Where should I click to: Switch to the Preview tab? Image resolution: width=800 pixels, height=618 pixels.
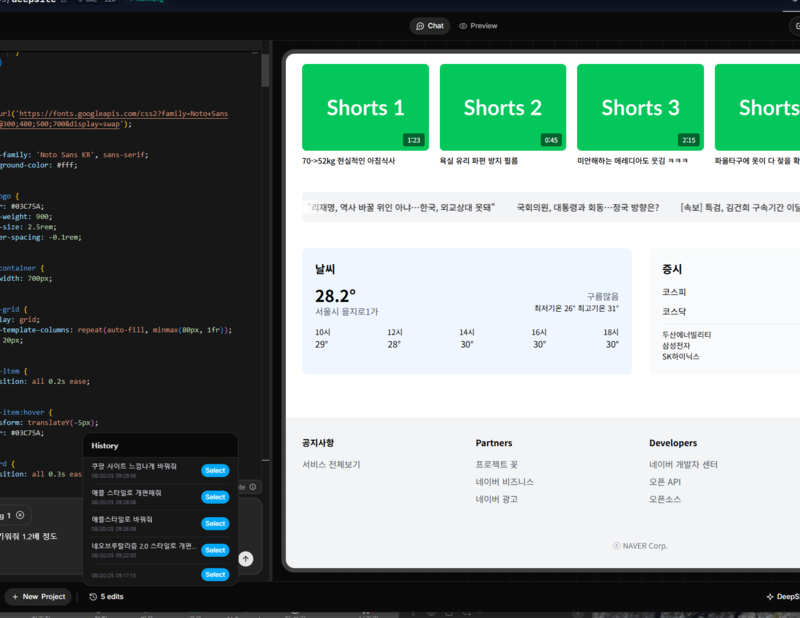click(x=478, y=26)
